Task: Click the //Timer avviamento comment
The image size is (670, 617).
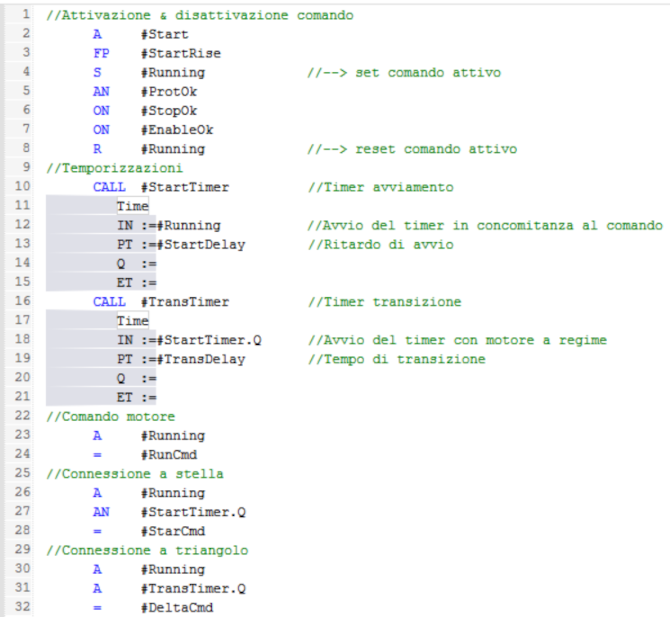Action: click(380, 187)
